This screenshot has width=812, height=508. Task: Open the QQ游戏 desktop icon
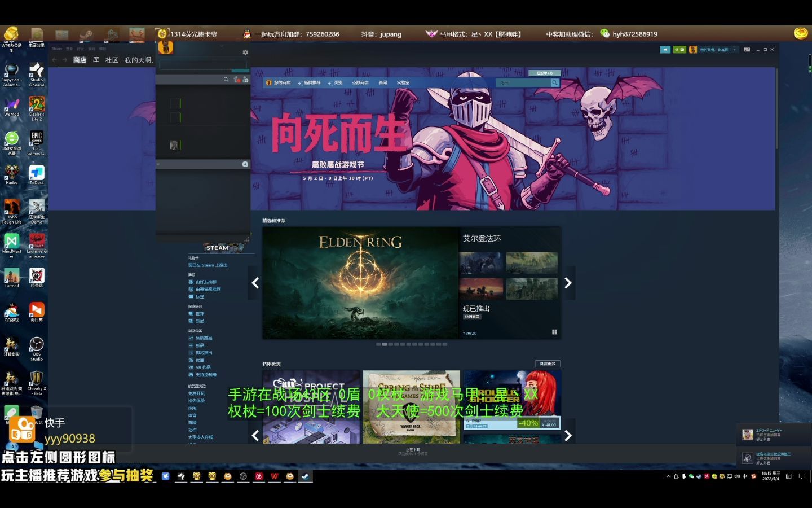[x=11, y=312]
